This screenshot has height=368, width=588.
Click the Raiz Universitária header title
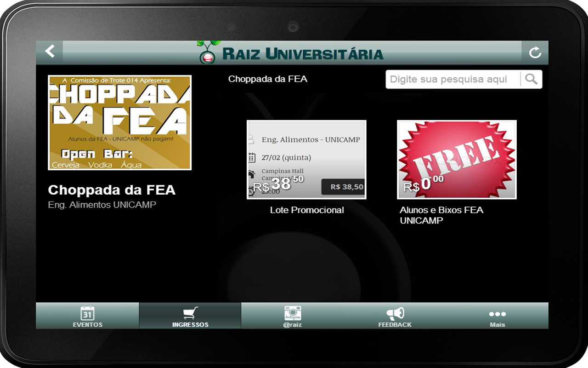pos(303,53)
